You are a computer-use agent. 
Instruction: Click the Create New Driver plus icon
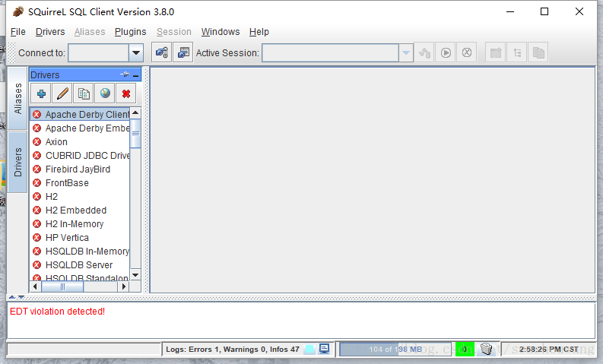click(41, 93)
